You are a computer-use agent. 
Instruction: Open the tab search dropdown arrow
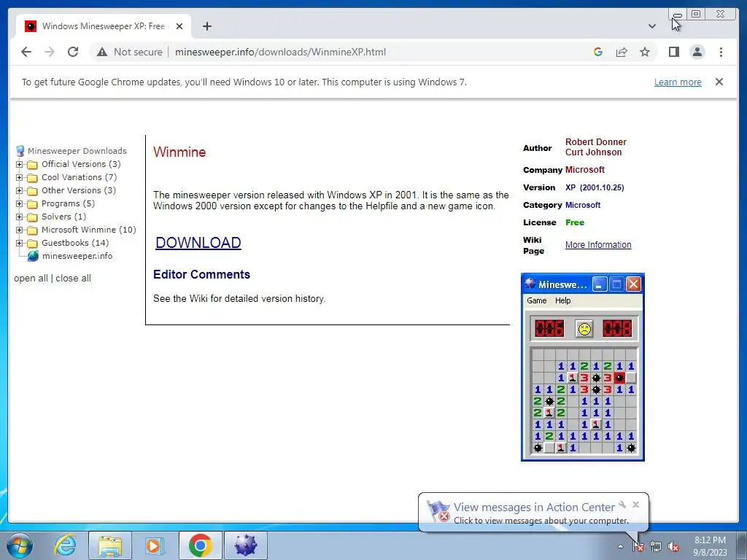[652, 26]
